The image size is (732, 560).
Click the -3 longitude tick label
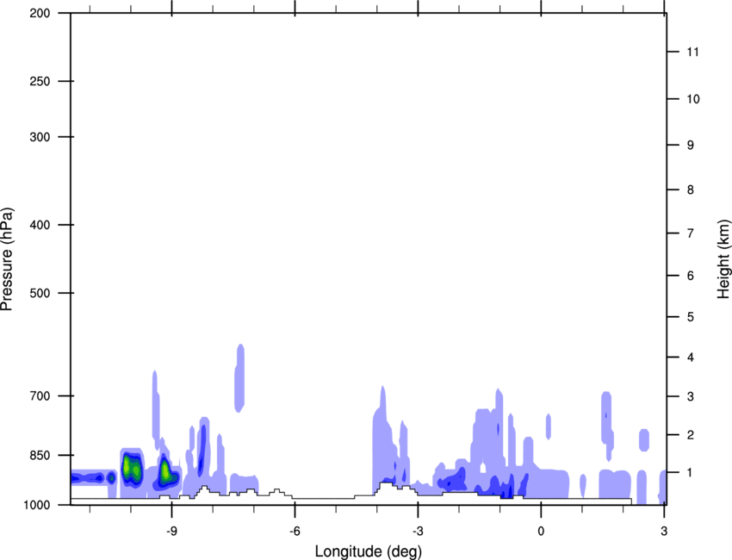[x=418, y=532]
